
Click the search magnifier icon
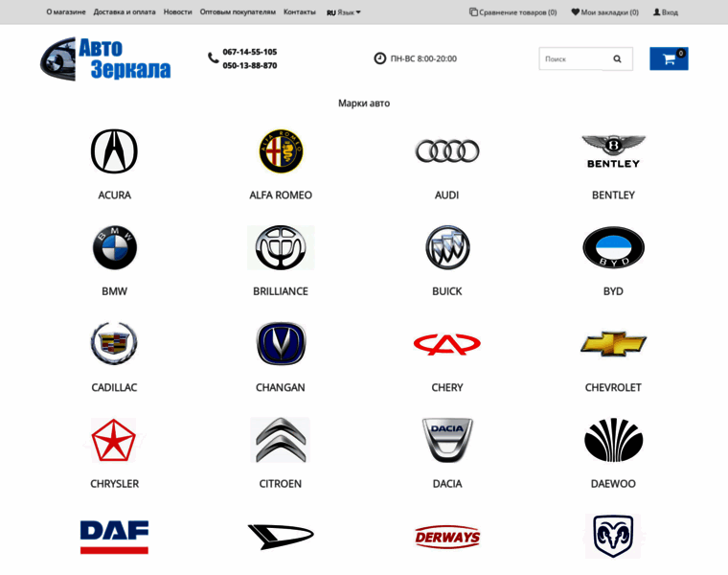click(617, 59)
